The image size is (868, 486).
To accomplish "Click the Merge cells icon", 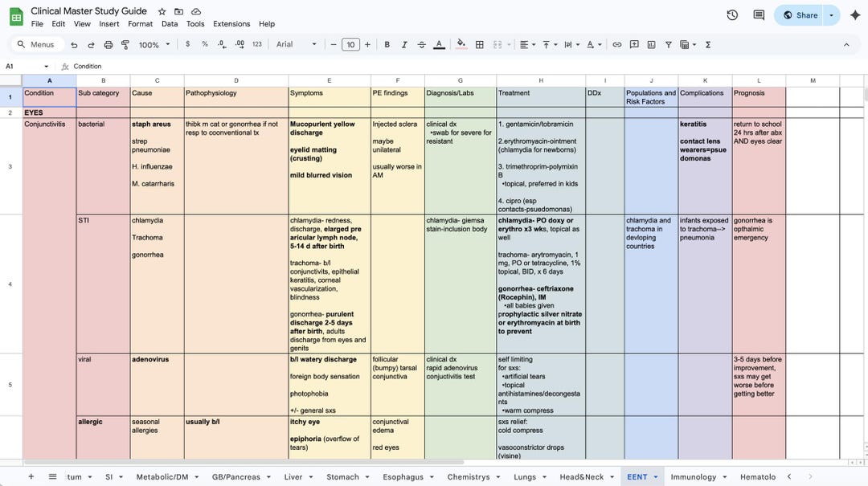I will [x=497, y=45].
